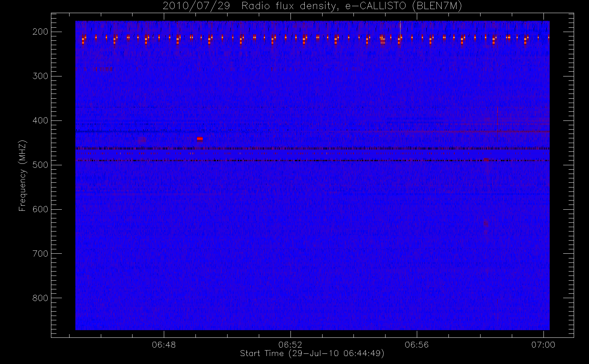
Task: Click the 07:00 time tick label
Action: pos(543,345)
